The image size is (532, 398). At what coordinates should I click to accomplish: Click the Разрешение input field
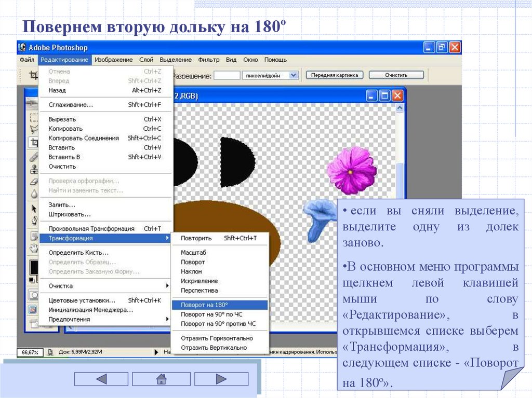click(x=227, y=76)
